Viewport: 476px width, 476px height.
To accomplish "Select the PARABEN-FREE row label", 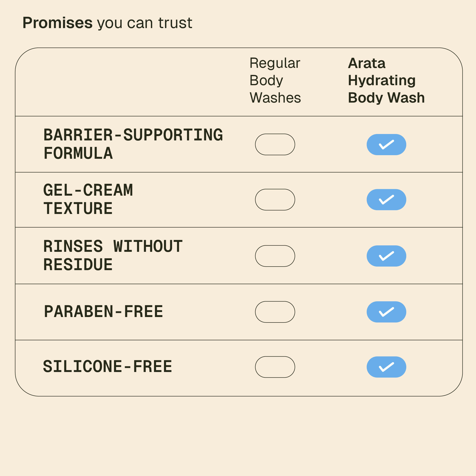I will [104, 312].
